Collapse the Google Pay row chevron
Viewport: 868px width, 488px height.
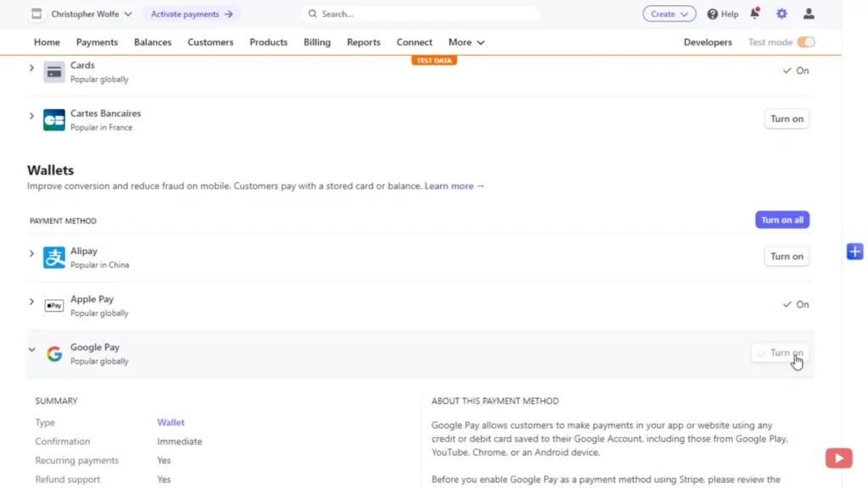[31, 350]
